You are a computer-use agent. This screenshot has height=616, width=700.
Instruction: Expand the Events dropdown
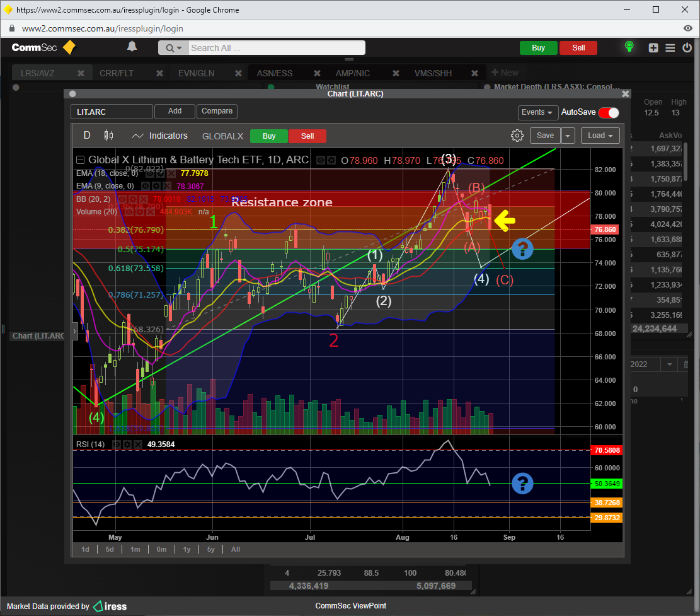pyautogui.click(x=538, y=112)
